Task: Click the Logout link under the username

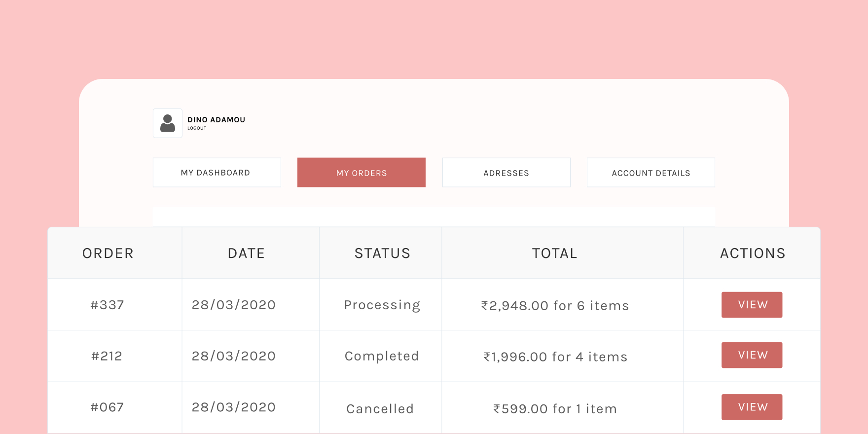Action: (x=197, y=128)
